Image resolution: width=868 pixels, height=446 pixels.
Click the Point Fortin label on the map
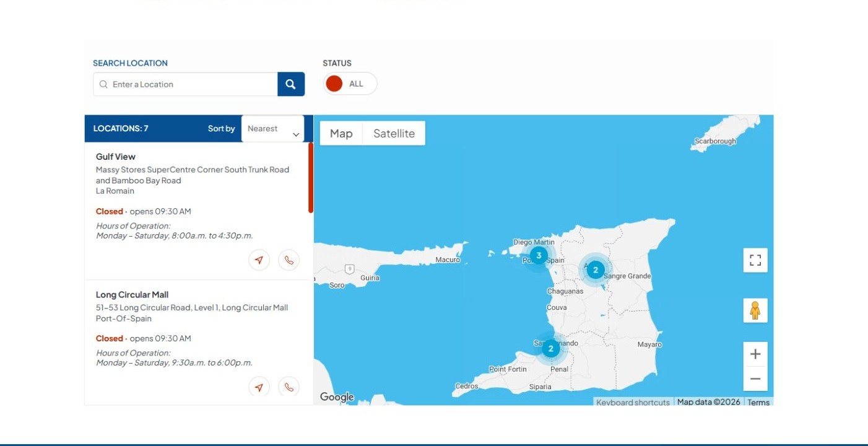[x=508, y=369]
